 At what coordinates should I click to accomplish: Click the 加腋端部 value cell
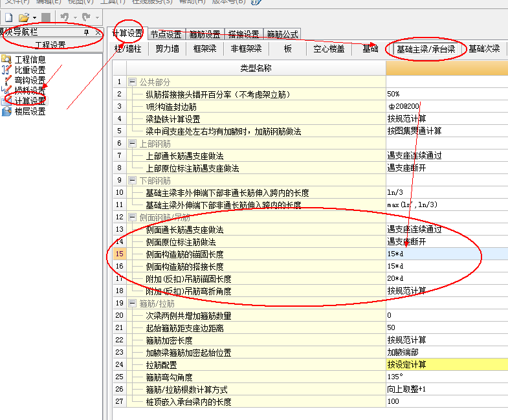(x=447, y=352)
